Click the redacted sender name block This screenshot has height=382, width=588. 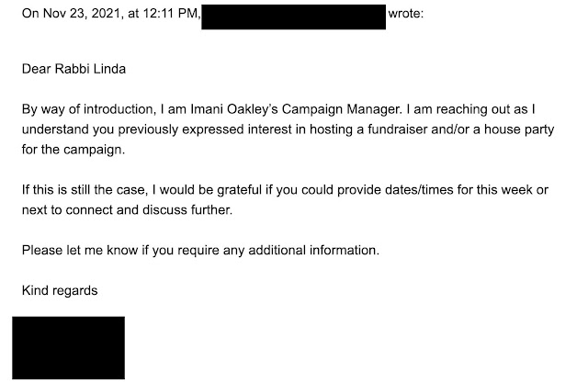click(294, 17)
